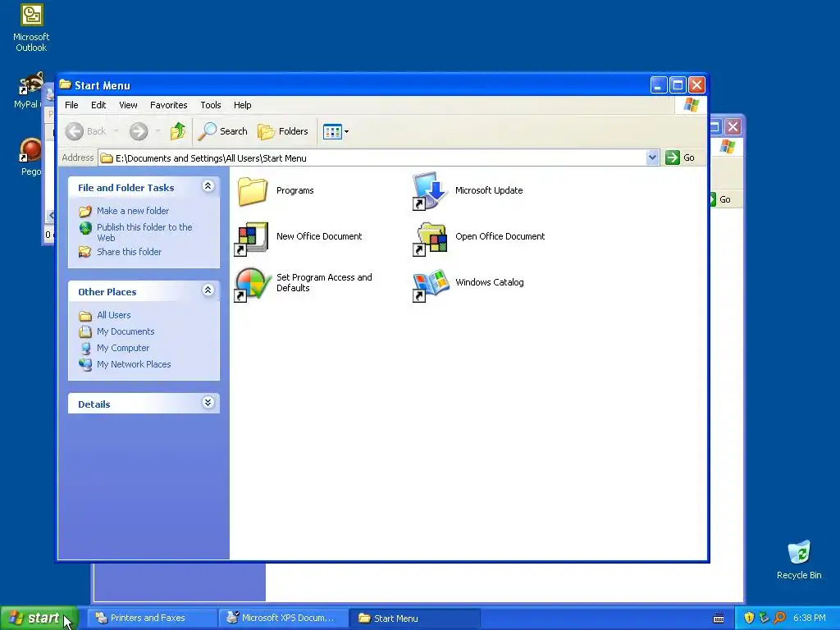Open the View menu

pos(128,105)
